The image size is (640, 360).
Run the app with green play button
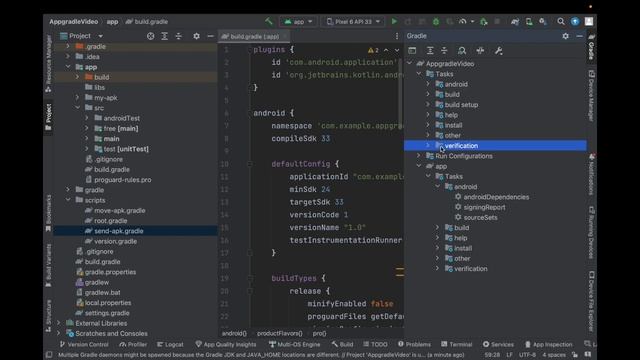[x=394, y=21]
